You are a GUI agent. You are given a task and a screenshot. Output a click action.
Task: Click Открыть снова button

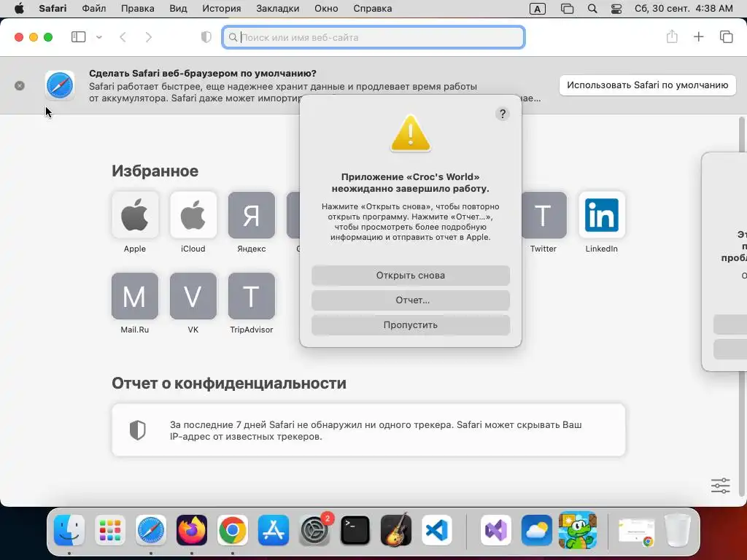[x=411, y=275]
